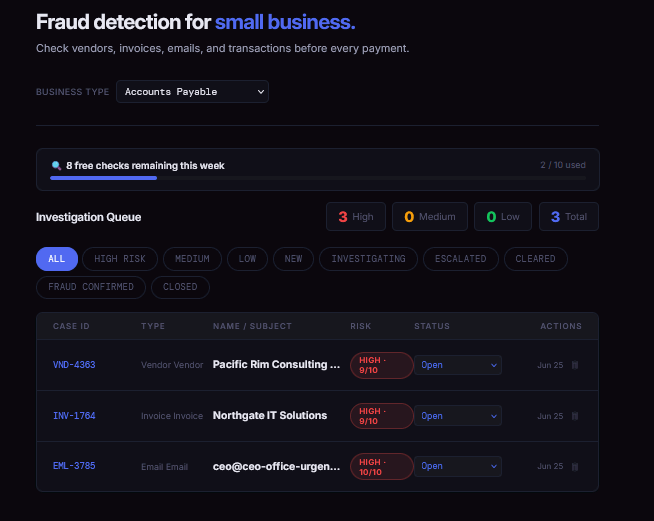Change status of Northgate IT Solutions case

coord(458,416)
